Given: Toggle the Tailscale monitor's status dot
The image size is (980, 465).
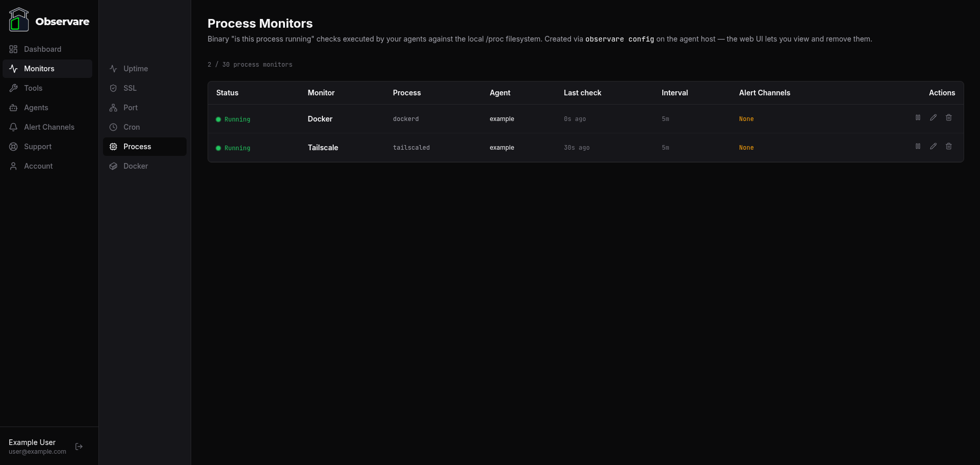Looking at the screenshot, I should 219,148.
